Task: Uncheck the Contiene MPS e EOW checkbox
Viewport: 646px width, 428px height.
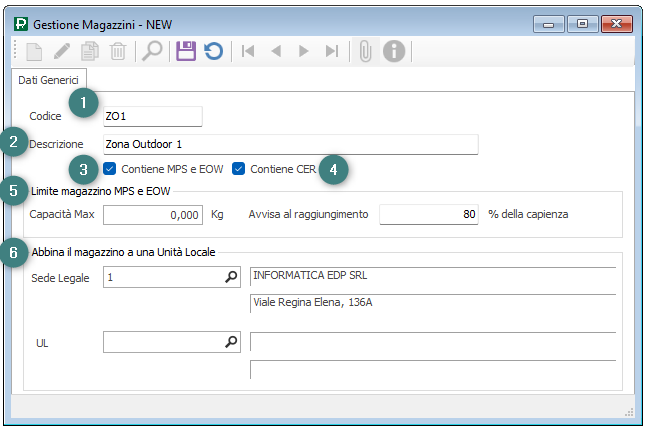Action: click(x=110, y=169)
